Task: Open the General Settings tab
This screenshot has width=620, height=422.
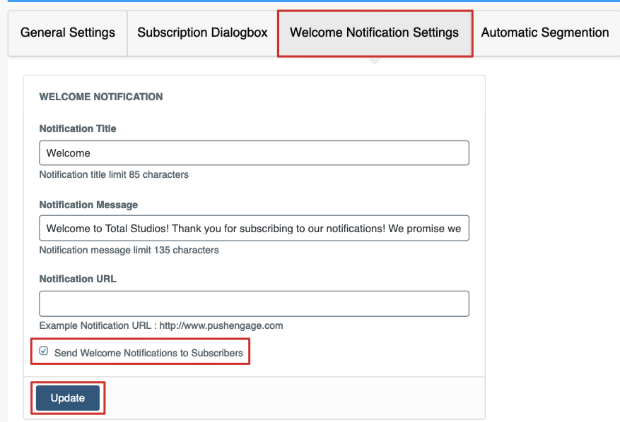Action: coord(68,33)
